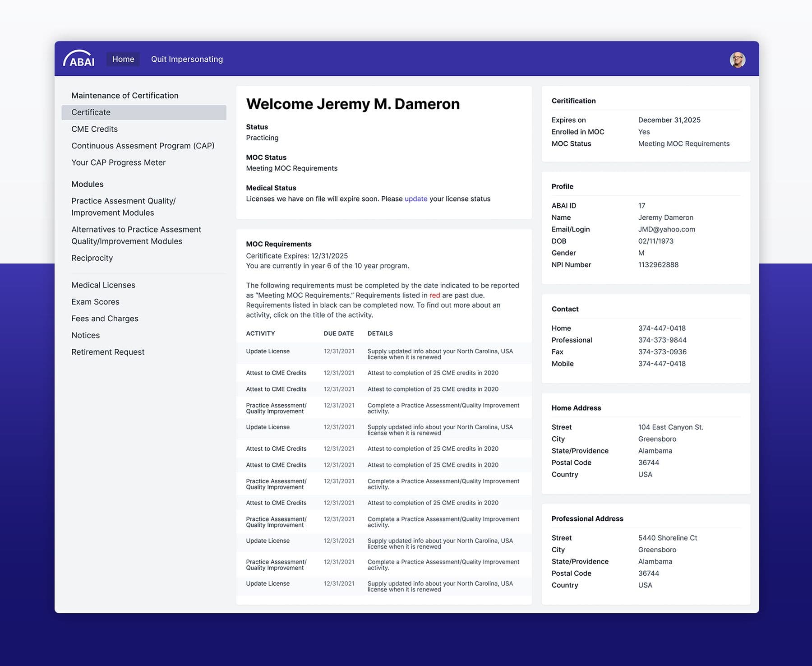Open the Certificate section in the sidebar
The height and width of the screenshot is (666, 812).
coord(91,112)
